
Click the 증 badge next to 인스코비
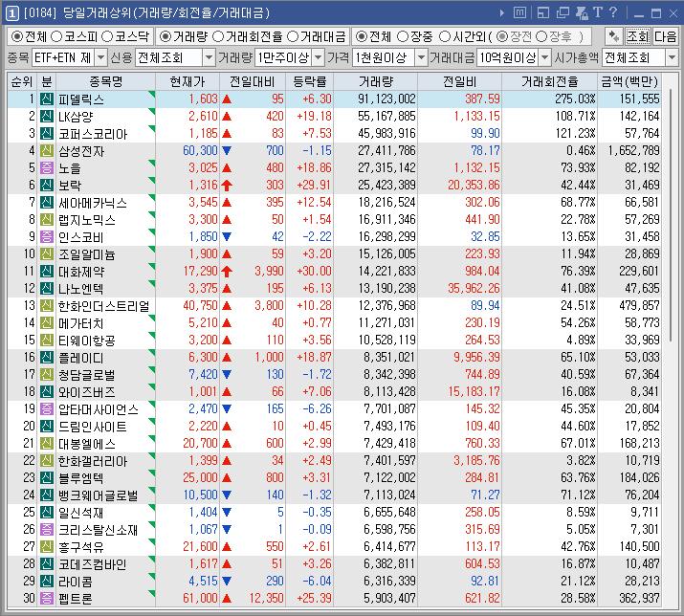47,236
